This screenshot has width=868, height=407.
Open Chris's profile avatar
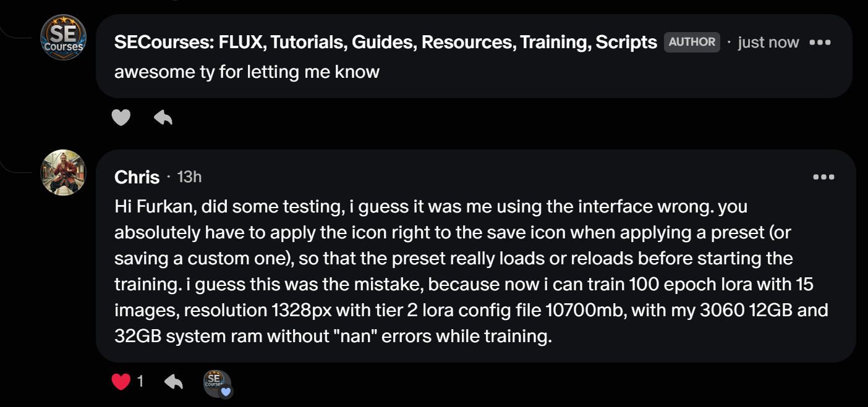pyautogui.click(x=63, y=172)
